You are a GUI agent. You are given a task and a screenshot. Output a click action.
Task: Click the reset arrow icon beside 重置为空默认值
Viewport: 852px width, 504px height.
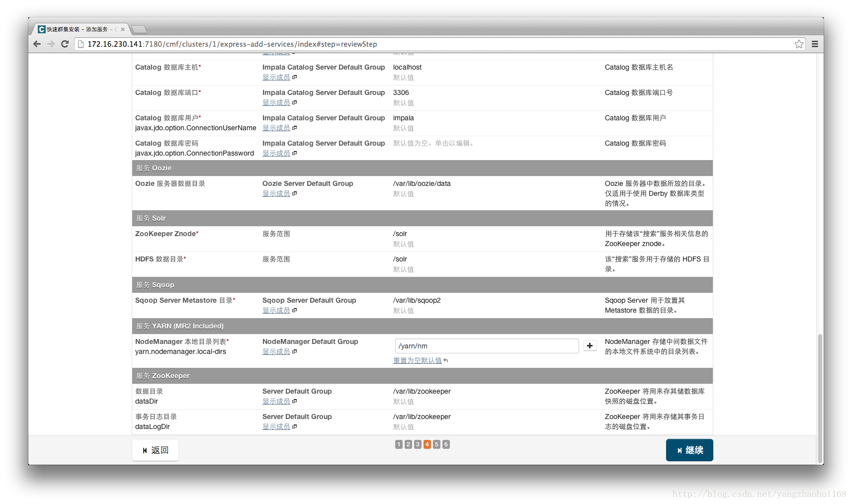click(x=446, y=360)
